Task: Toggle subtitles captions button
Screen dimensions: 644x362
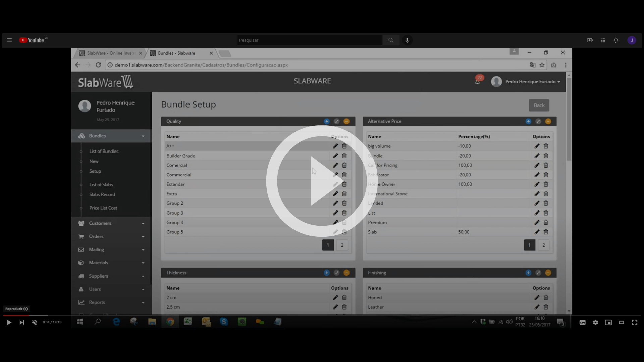Action: pyautogui.click(x=583, y=322)
